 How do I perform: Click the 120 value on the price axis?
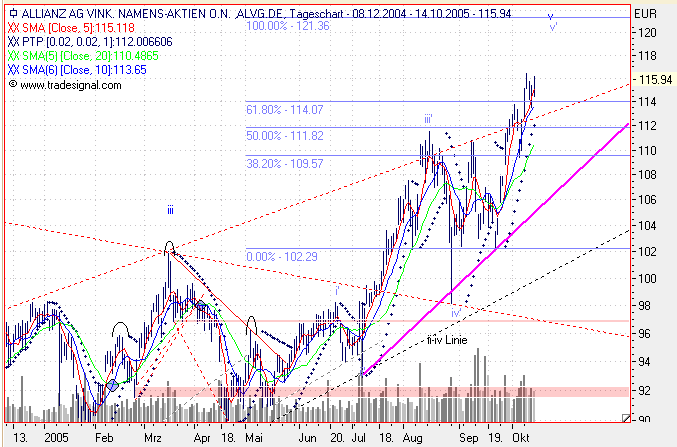tap(648, 32)
